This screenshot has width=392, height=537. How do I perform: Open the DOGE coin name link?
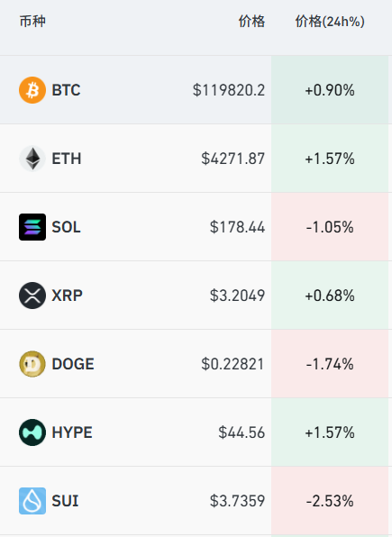pyautogui.click(x=73, y=364)
